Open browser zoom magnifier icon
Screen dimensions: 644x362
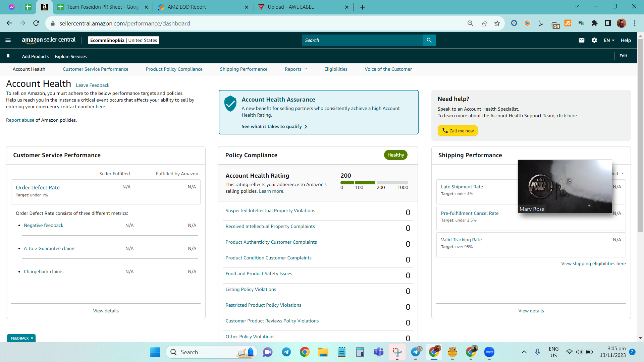(470, 23)
